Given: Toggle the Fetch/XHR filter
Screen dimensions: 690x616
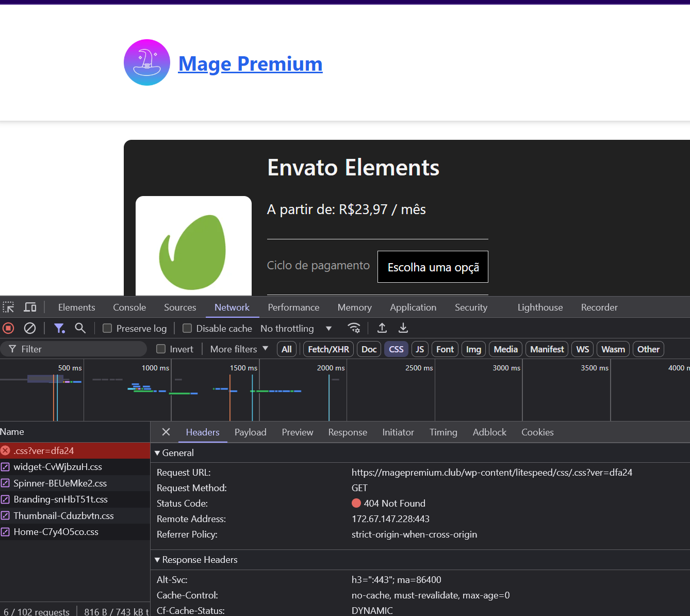Looking at the screenshot, I should (328, 349).
